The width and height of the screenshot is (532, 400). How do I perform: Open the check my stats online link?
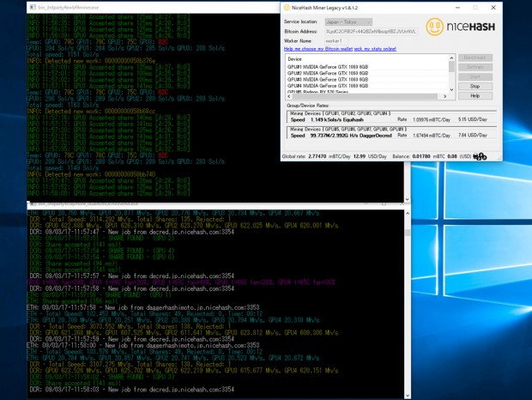pos(375,49)
